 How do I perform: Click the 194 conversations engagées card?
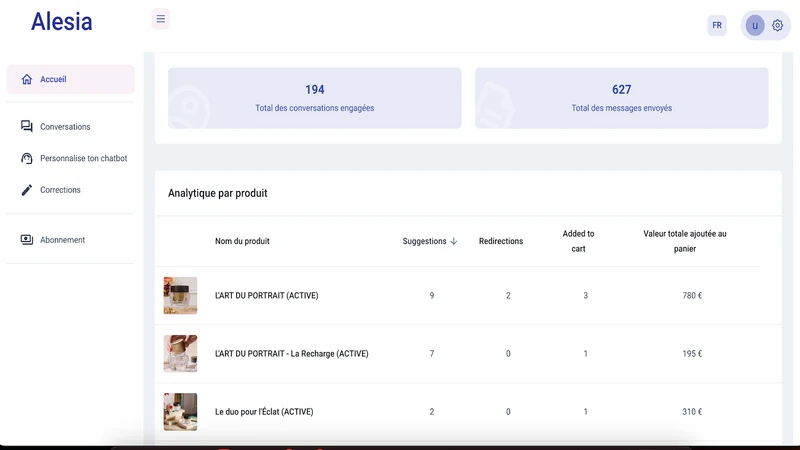point(315,98)
